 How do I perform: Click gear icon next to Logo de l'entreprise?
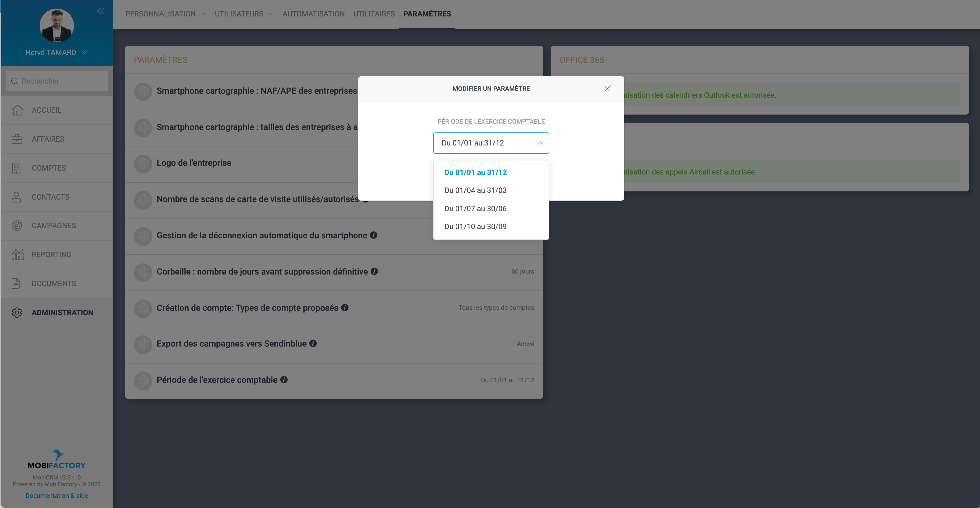(x=143, y=163)
